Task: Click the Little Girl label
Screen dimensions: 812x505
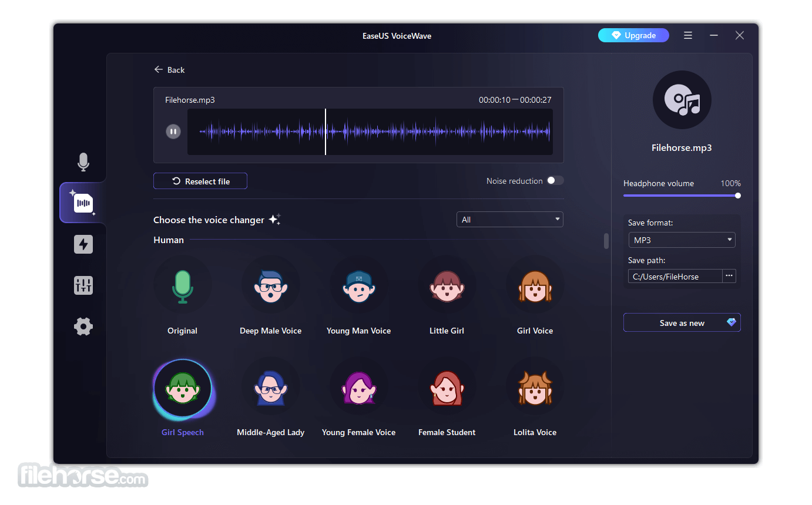Action: tap(447, 331)
